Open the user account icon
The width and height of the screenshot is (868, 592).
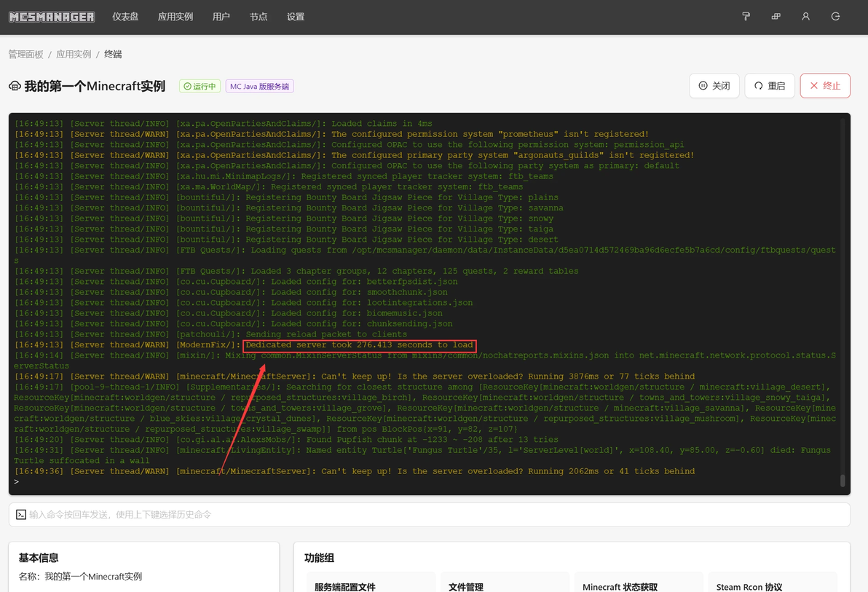point(805,17)
